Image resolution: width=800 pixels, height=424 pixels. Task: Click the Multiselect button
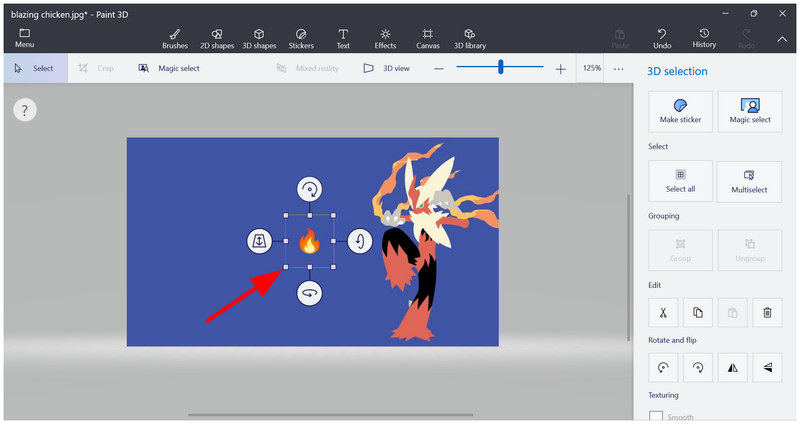point(749,181)
